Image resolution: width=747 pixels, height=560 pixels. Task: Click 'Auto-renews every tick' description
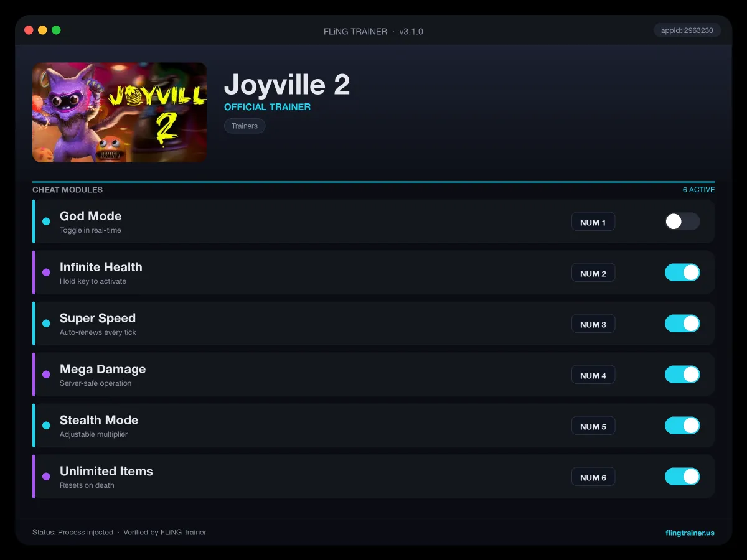(x=98, y=332)
